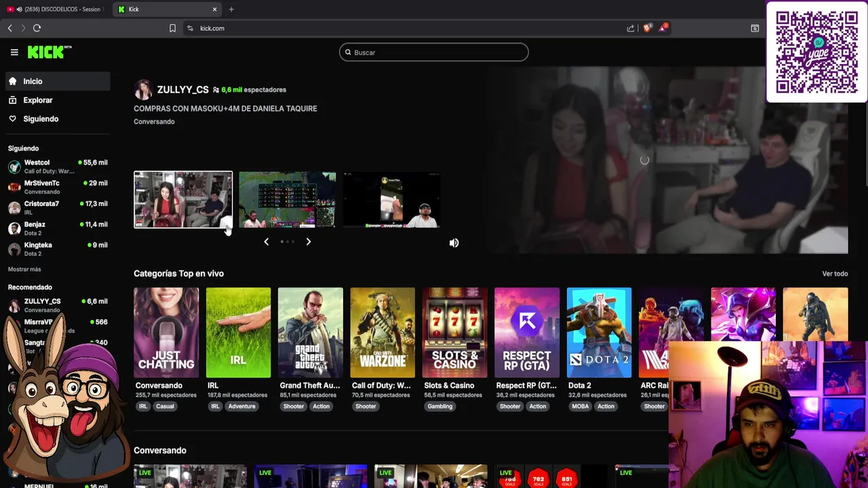Click Ver todo for top categories

click(835, 274)
